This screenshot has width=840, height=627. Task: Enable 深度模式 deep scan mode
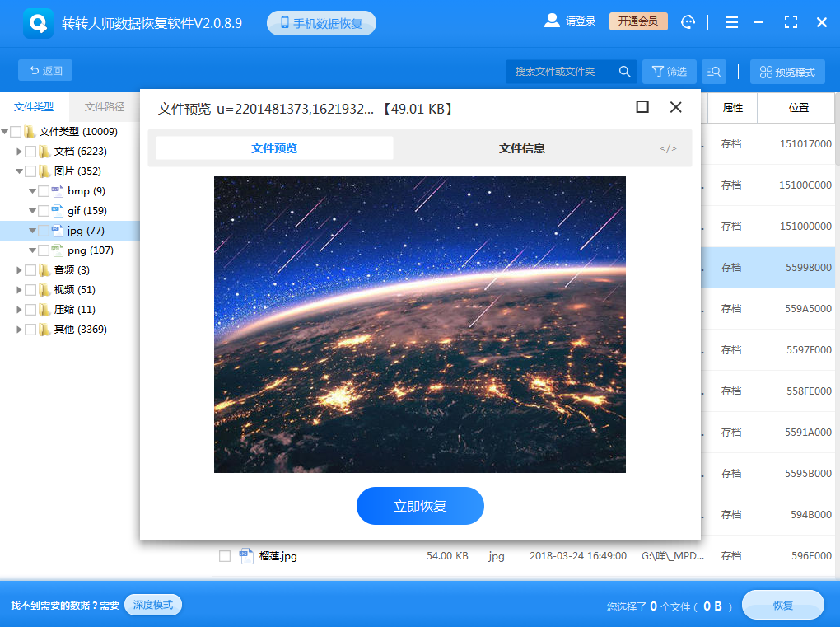pyautogui.click(x=153, y=605)
